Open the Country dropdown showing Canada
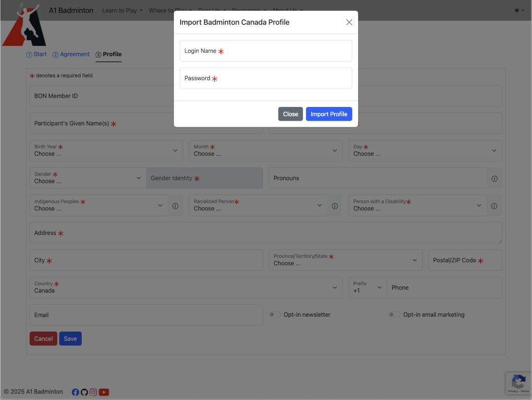The image size is (532, 400). pyautogui.click(x=186, y=288)
